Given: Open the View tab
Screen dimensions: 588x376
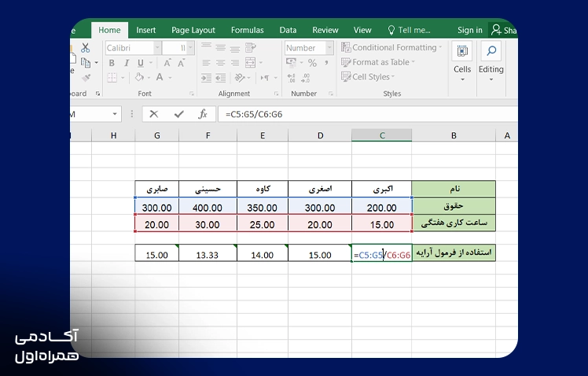Looking at the screenshot, I should pyautogui.click(x=362, y=30).
